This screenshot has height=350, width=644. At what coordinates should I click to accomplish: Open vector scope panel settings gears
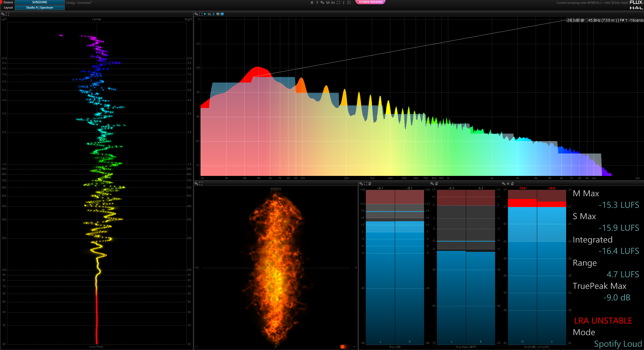point(196,184)
